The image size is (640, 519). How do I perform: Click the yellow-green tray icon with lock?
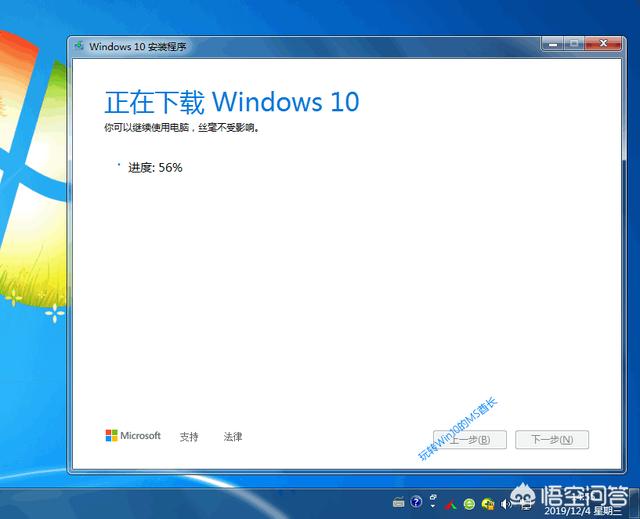pos(487,503)
